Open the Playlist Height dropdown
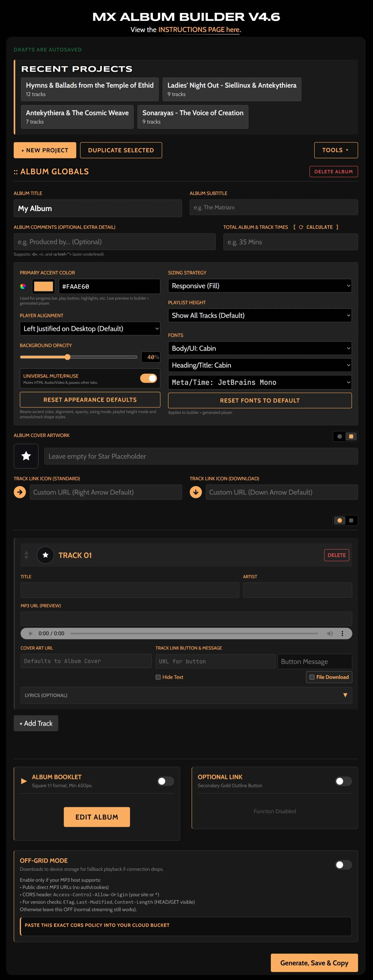This screenshot has width=373, height=980. tap(260, 315)
